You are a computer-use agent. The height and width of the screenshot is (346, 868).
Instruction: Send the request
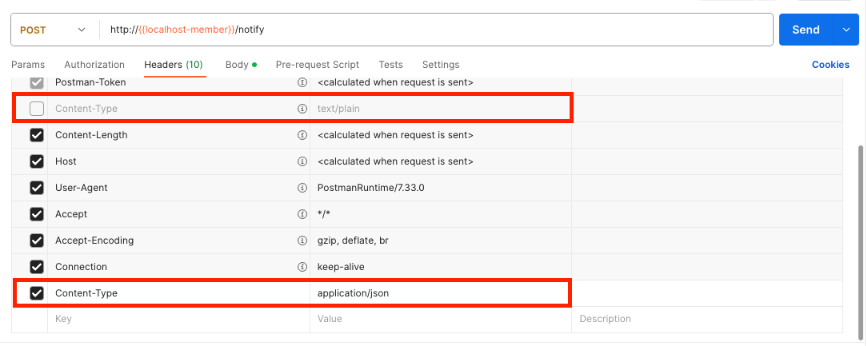pyautogui.click(x=806, y=30)
